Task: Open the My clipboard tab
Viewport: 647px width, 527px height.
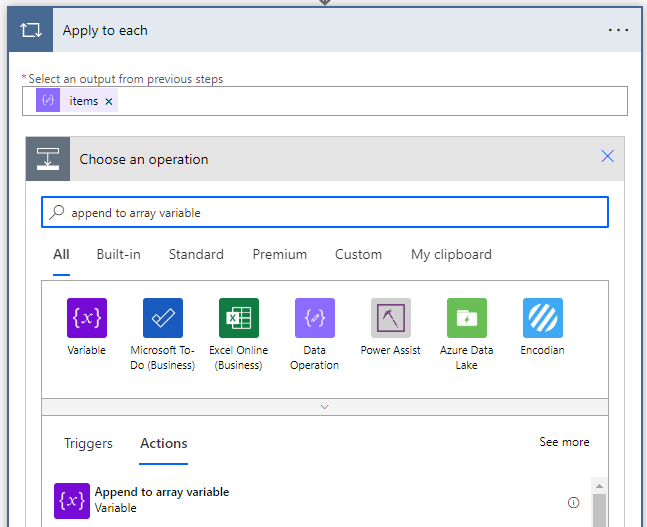Action: click(x=451, y=254)
